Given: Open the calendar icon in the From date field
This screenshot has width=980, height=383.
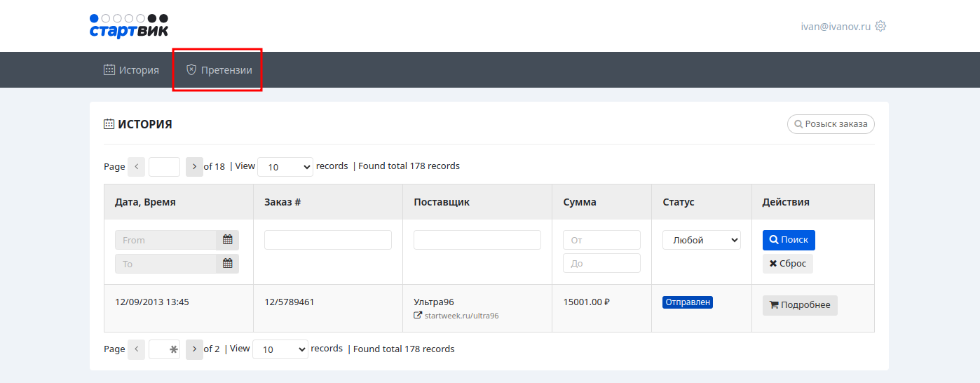Looking at the screenshot, I should tap(227, 240).
